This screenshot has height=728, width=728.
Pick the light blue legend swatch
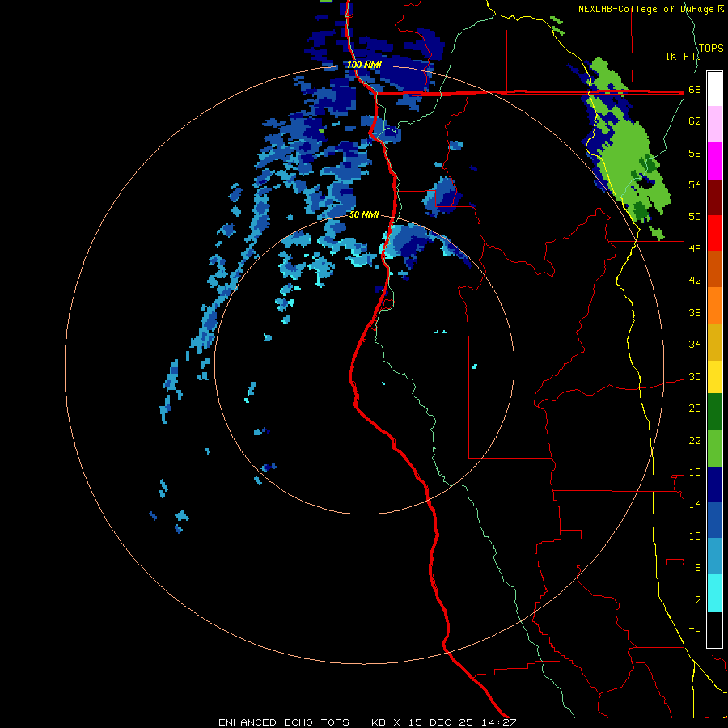714,556
